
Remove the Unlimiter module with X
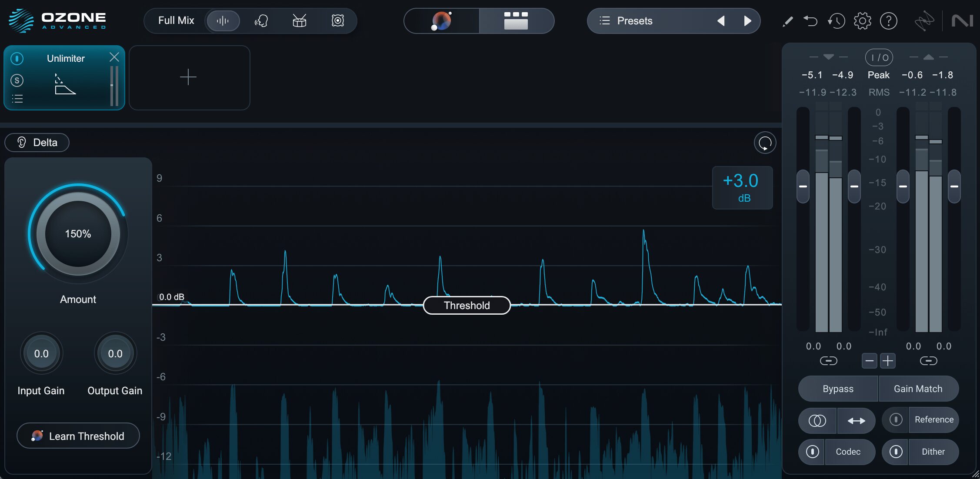(x=114, y=57)
